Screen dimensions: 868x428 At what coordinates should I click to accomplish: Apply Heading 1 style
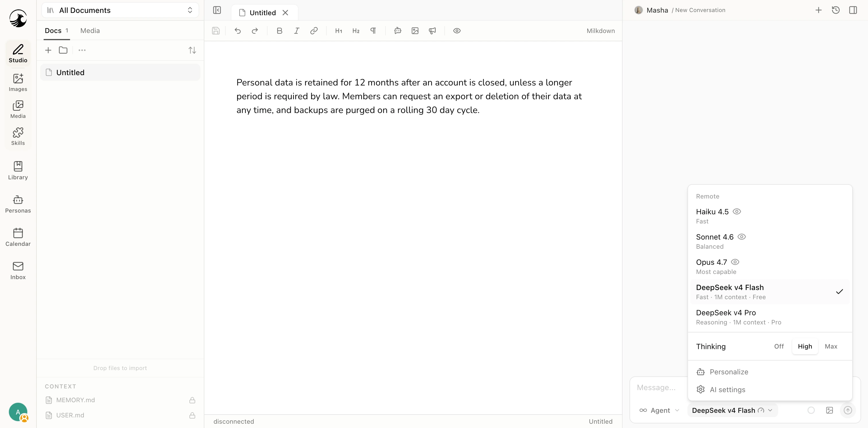pyautogui.click(x=339, y=31)
